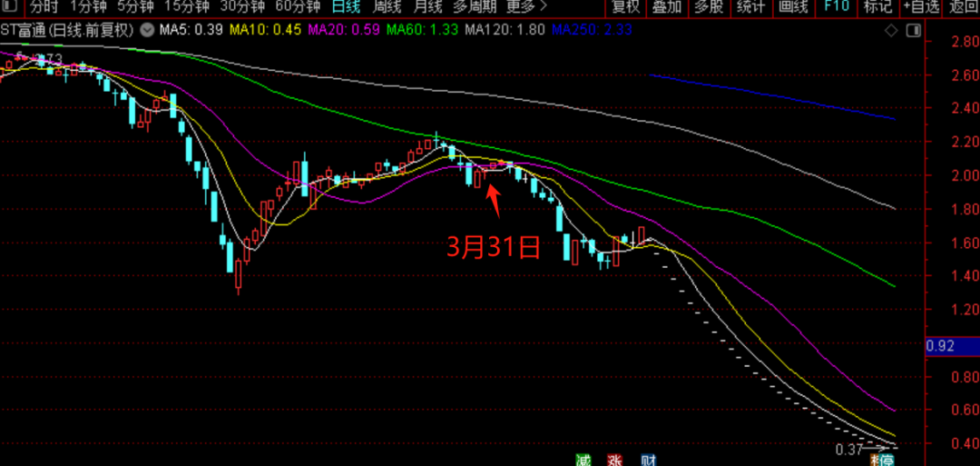Select the 分时 intraday tab

[43, 7]
